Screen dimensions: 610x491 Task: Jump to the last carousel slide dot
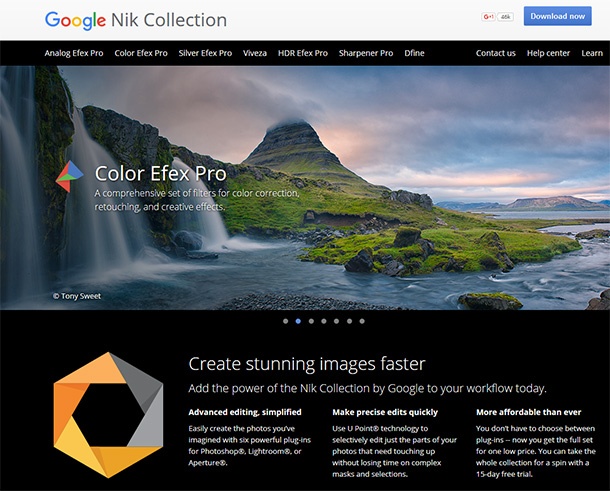pos(362,322)
